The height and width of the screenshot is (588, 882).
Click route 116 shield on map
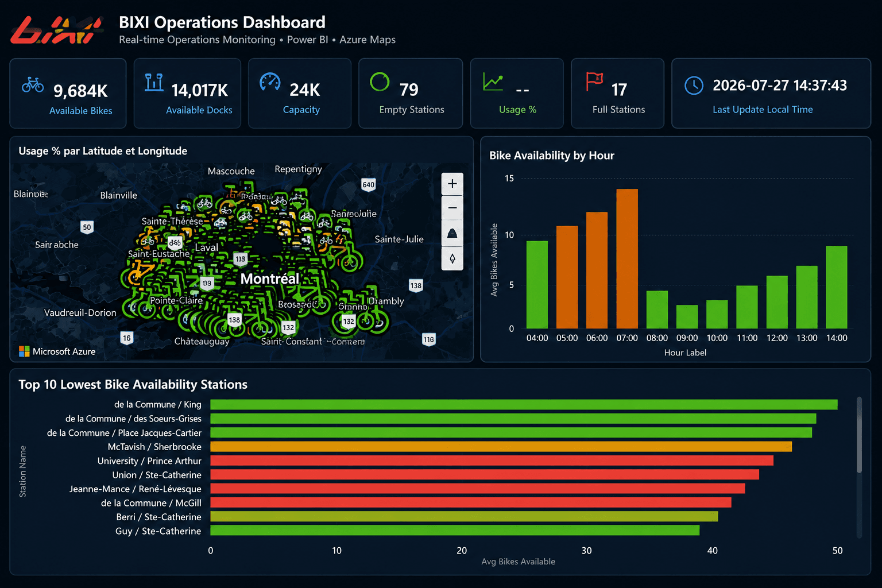click(428, 339)
